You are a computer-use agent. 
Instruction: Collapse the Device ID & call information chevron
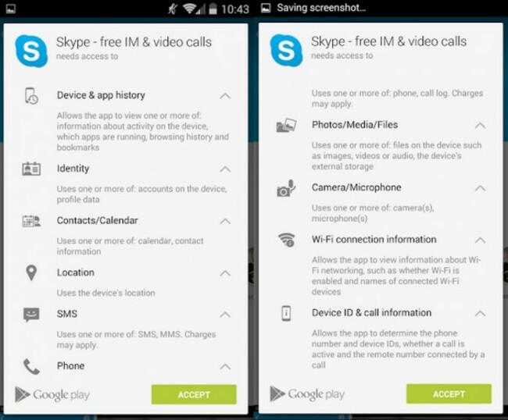480,313
